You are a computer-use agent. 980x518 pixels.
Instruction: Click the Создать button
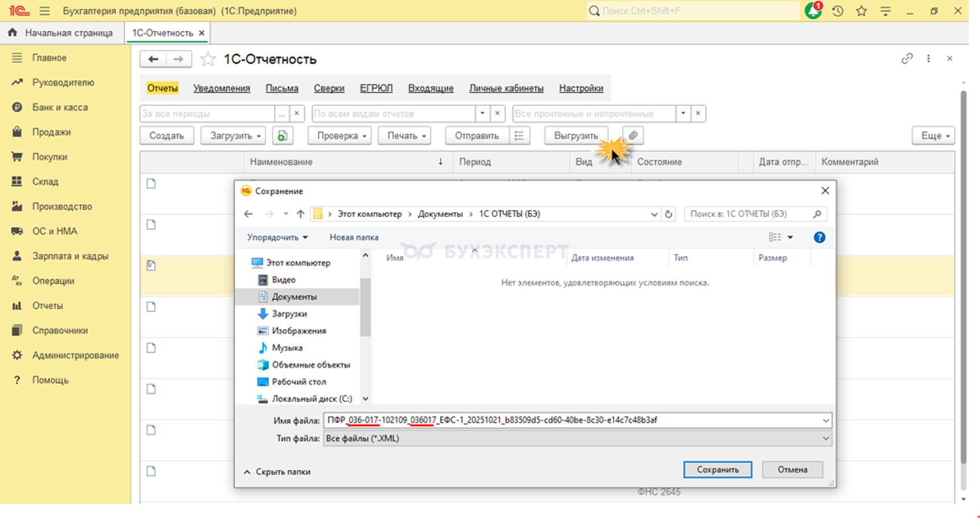point(167,136)
